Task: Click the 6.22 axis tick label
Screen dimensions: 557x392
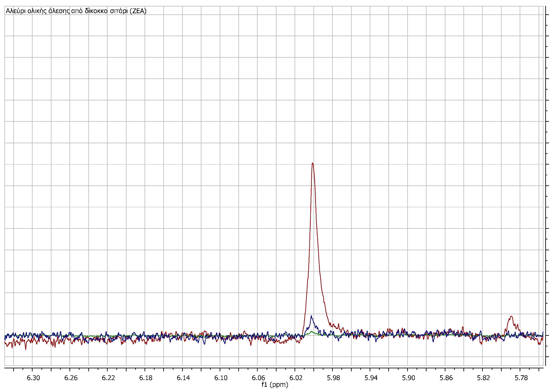Action: tap(109, 378)
